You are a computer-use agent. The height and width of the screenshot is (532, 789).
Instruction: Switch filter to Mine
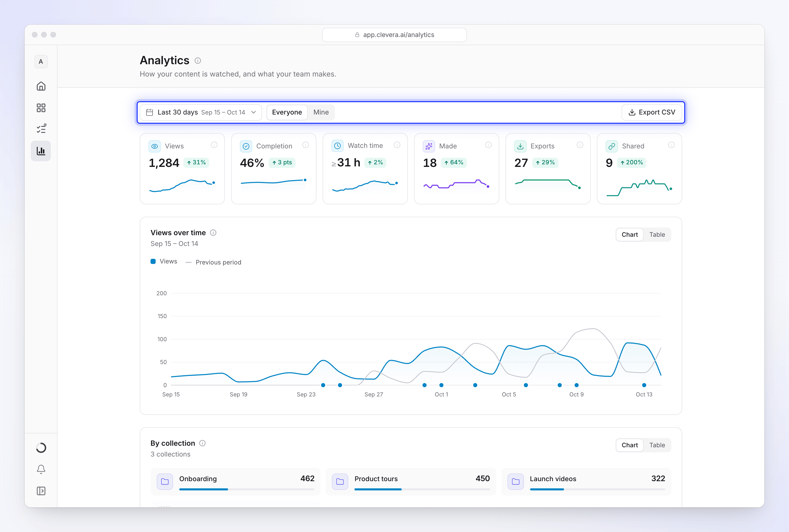[321, 112]
